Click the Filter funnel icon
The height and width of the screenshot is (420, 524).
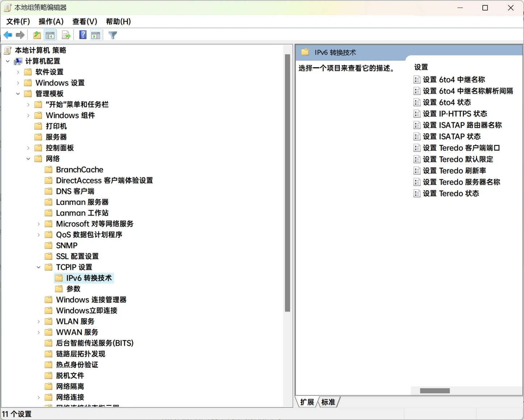click(x=112, y=35)
